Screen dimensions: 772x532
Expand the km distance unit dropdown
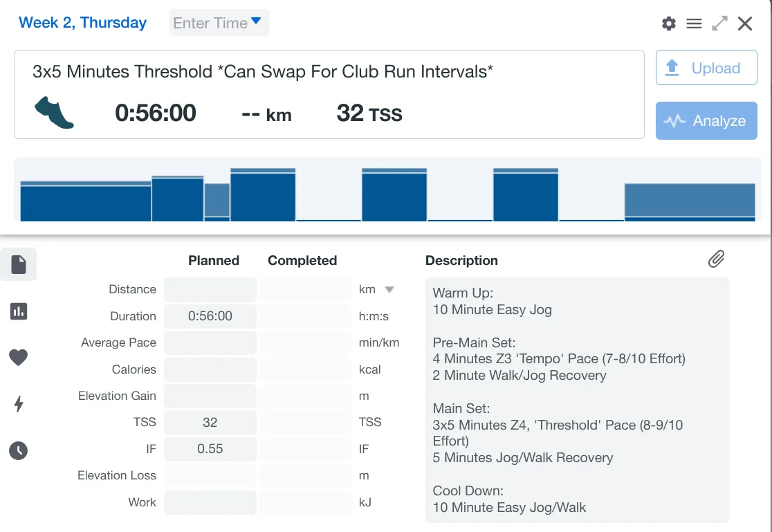(389, 290)
